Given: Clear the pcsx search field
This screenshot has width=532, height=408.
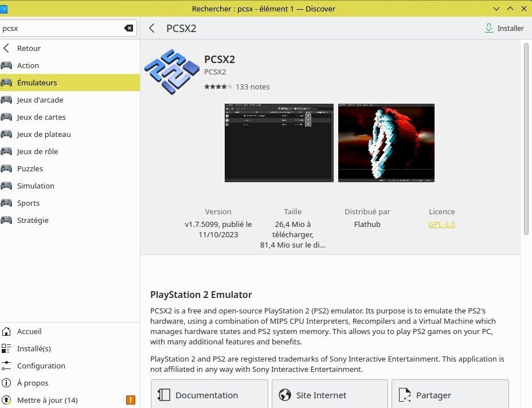Looking at the screenshot, I should tap(128, 28).
